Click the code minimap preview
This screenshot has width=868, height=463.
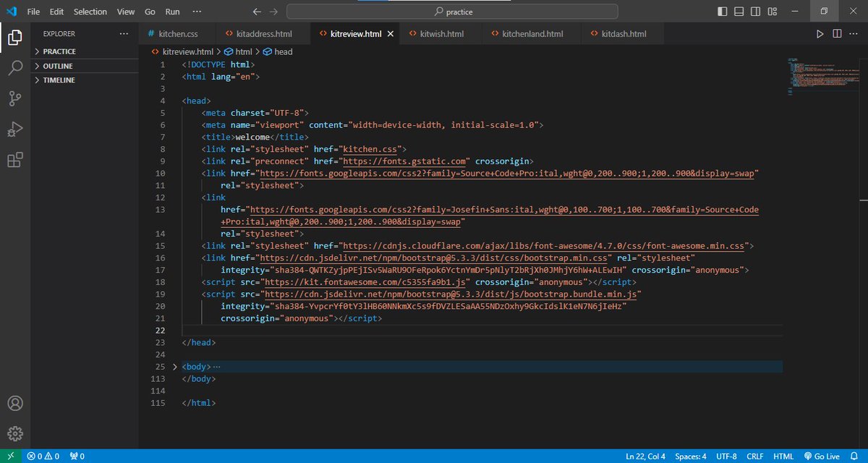(x=822, y=76)
